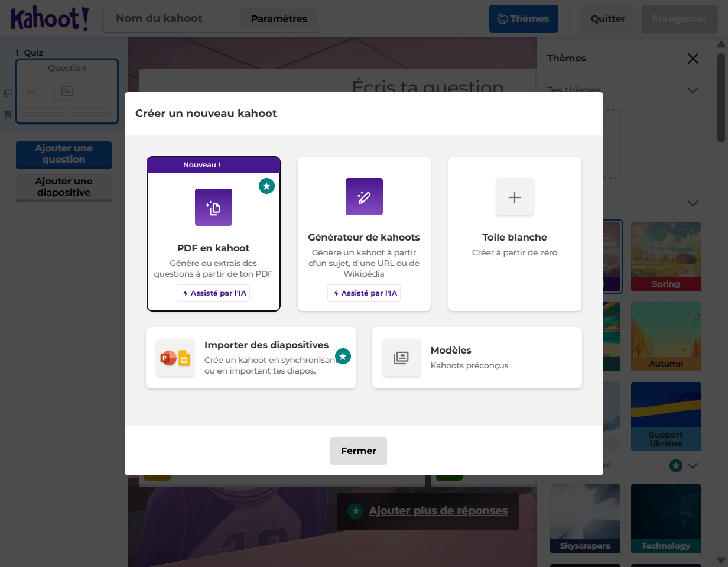Choose Toile blanche, Créer à partir de zéro
The image size is (728, 567).
[515, 234]
